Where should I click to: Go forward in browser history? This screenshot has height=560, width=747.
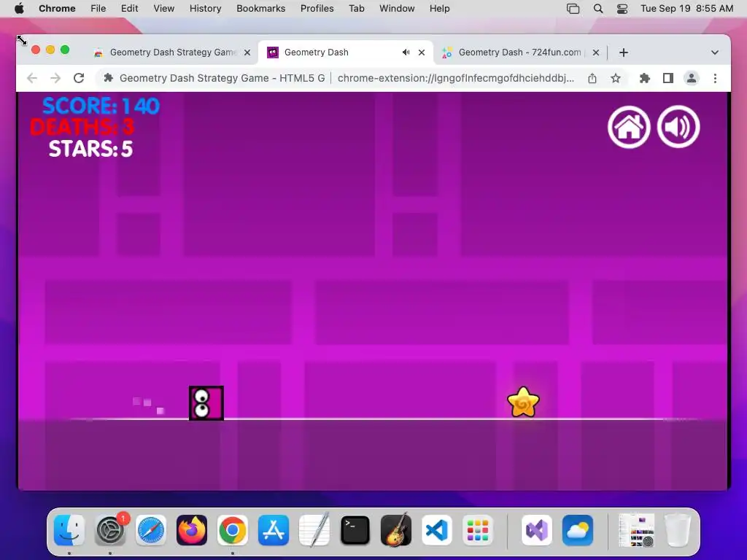coord(55,78)
